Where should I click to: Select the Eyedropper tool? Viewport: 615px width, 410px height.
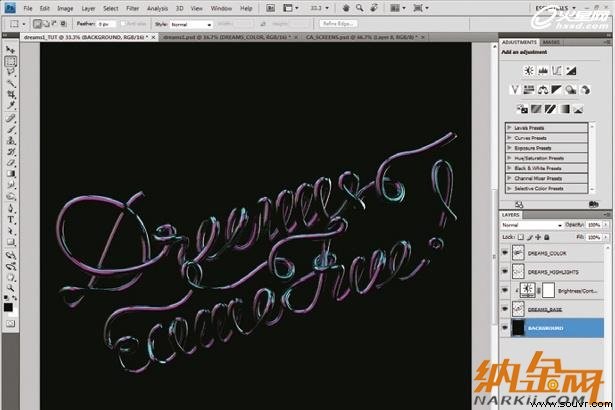point(11,106)
